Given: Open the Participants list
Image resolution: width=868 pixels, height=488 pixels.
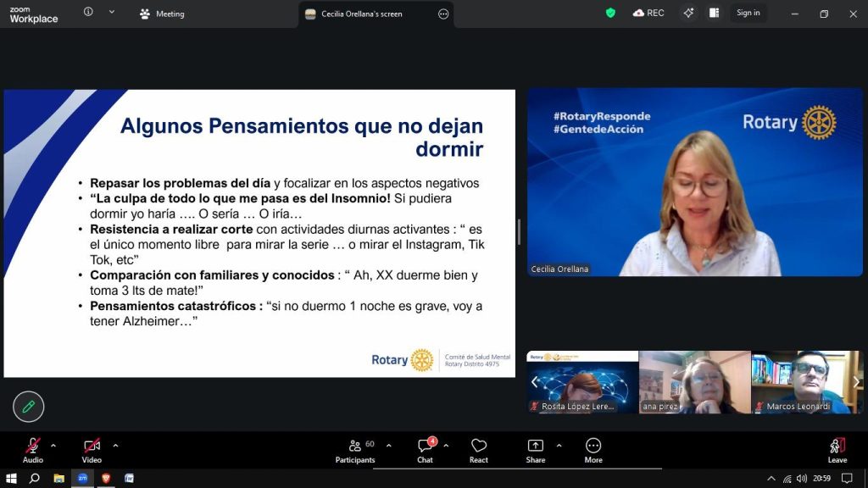Looking at the screenshot, I should click(x=355, y=450).
